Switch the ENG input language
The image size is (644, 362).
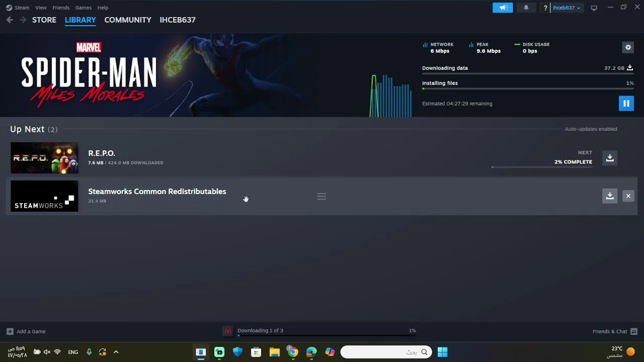pos(73,352)
